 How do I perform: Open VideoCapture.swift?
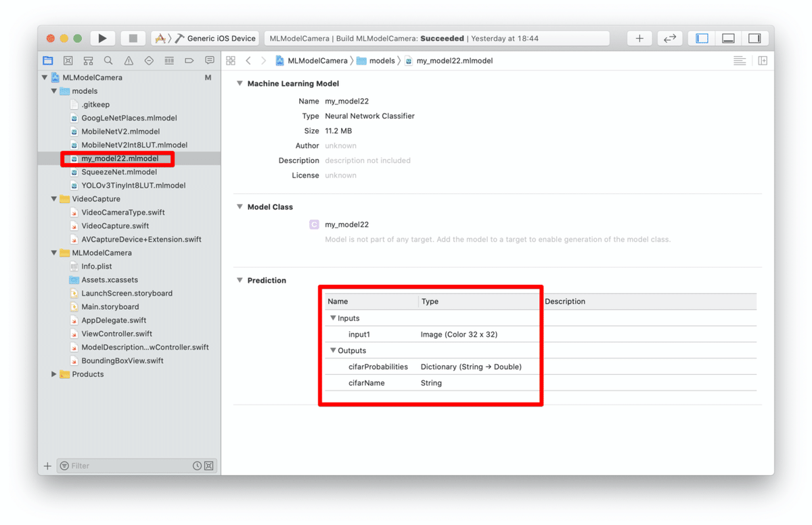click(x=115, y=226)
